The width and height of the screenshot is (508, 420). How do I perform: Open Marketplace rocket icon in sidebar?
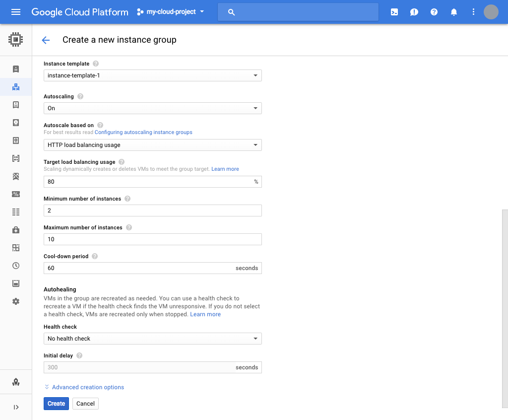[x=15, y=382]
